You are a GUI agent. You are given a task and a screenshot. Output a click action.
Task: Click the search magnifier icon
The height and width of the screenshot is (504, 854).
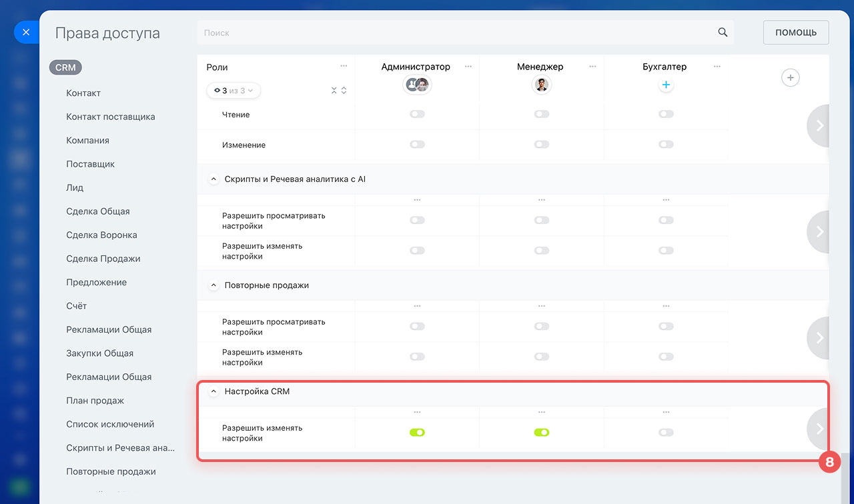coord(722,33)
